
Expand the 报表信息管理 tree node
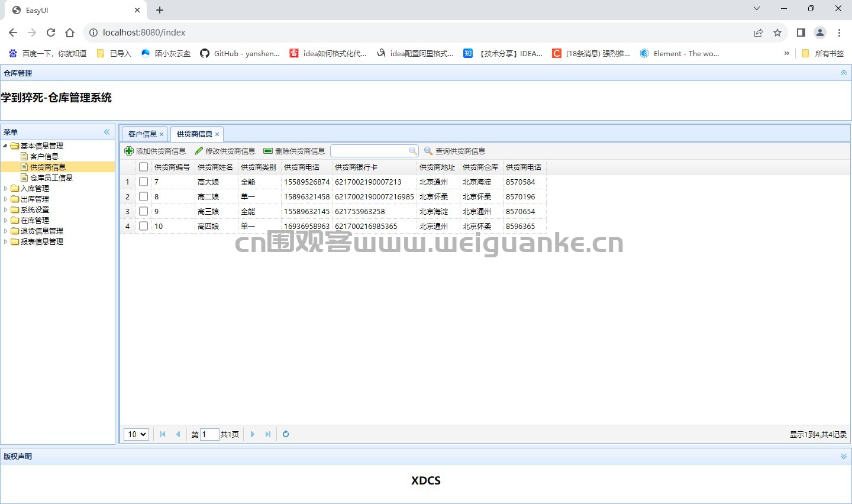click(x=5, y=241)
